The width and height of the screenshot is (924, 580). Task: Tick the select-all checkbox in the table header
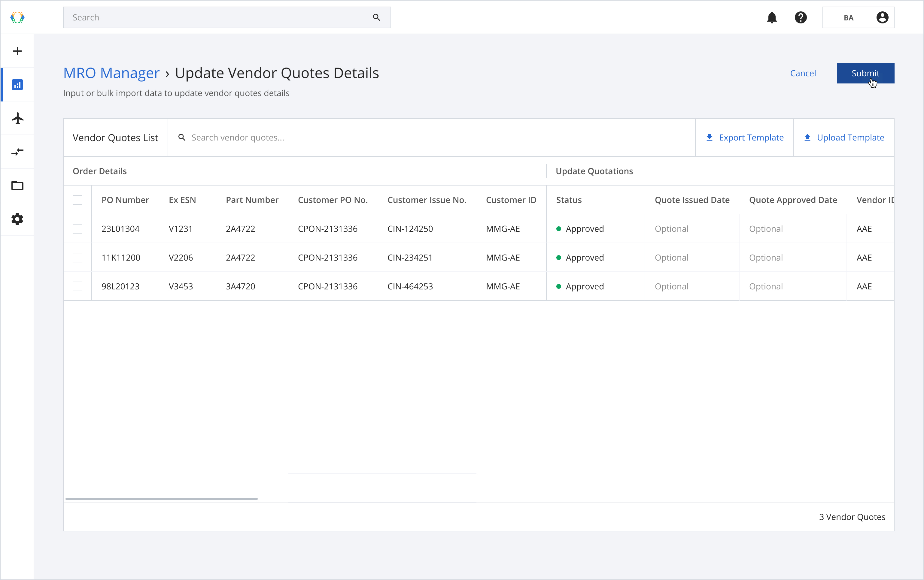pyautogui.click(x=78, y=200)
